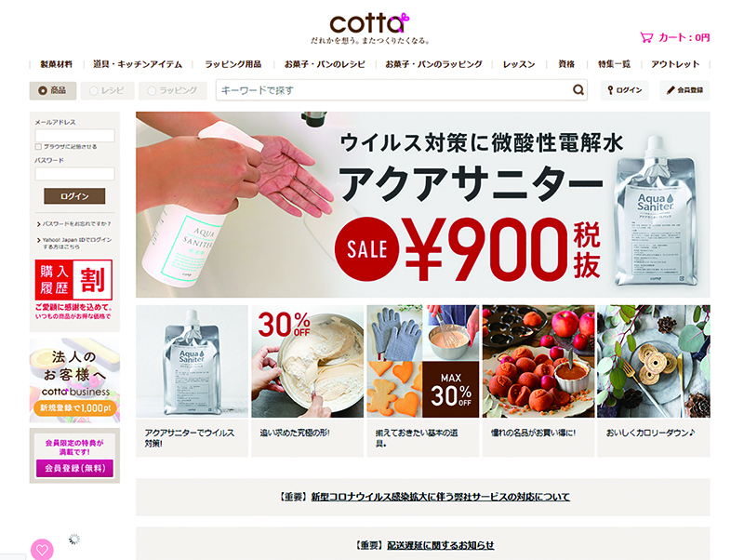Expand Yahoo! Japan ID login link
The image size is (744, 560).
(x=74, y=243)
